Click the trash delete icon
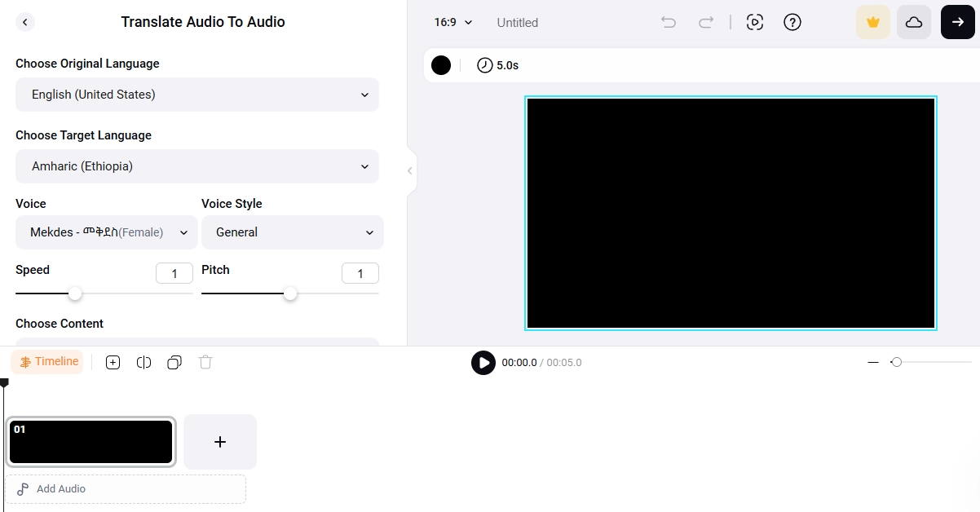 pyautogui.click(x=205, y=362)
